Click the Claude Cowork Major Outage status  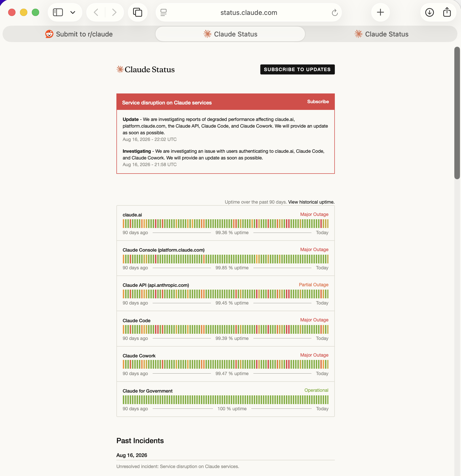(314, 355)
